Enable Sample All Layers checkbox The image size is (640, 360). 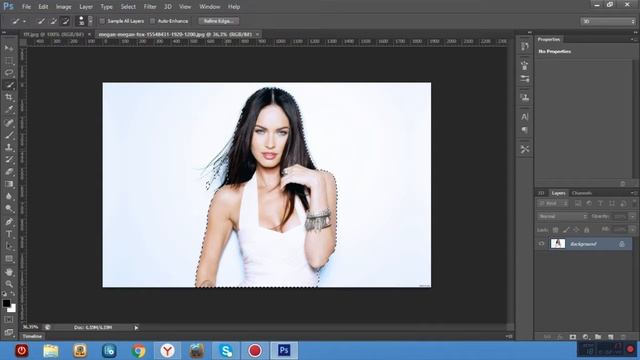click(x=102, y=21)
